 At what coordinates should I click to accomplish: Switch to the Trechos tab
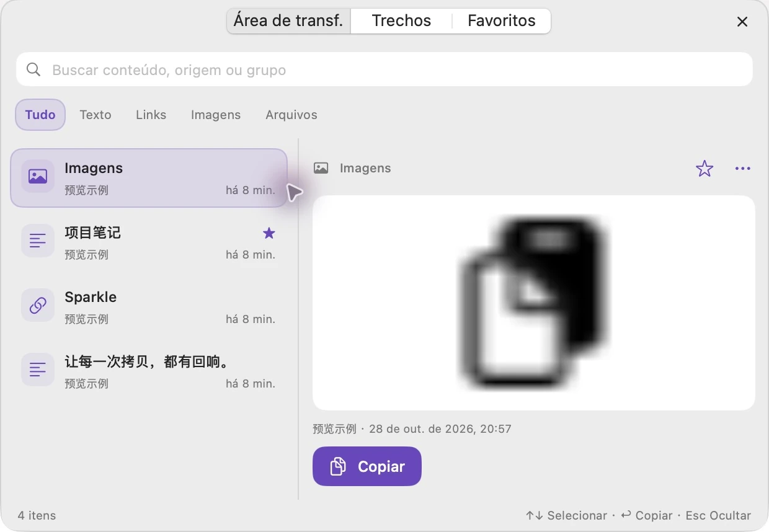[x=401, y=20]
